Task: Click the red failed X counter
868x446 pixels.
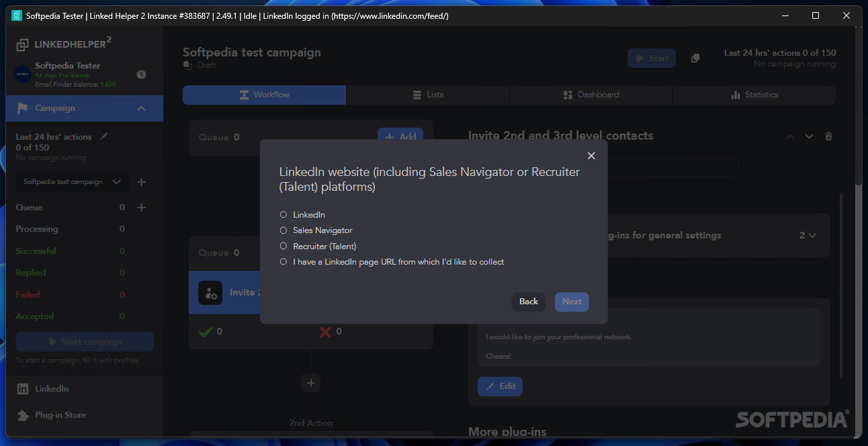Action: [331, 332]
